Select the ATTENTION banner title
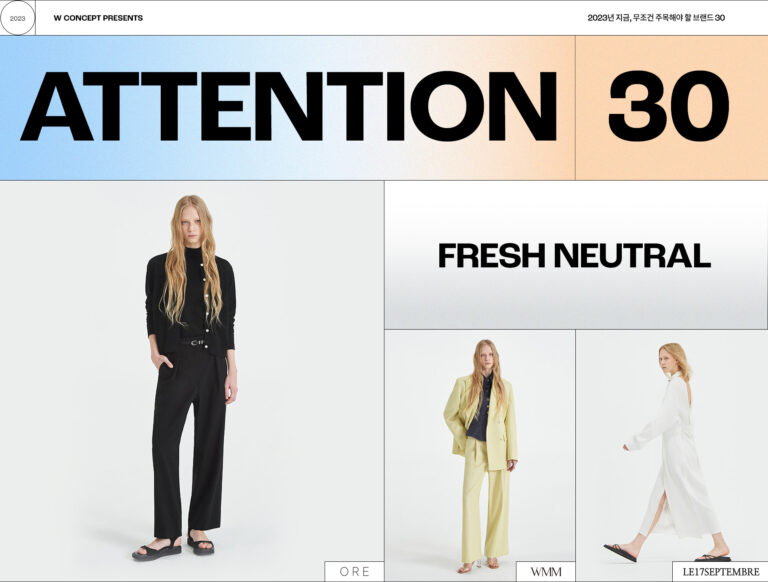Screen dimensions: 768x582 [288, 106]
